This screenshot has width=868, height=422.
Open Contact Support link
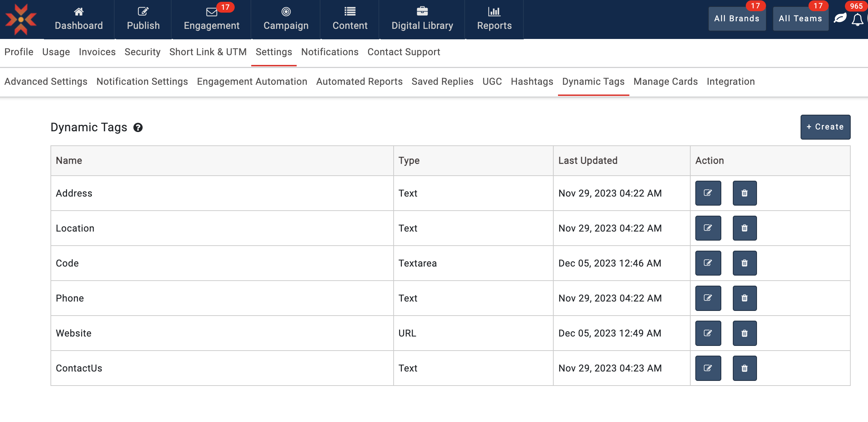click(404, 52)
